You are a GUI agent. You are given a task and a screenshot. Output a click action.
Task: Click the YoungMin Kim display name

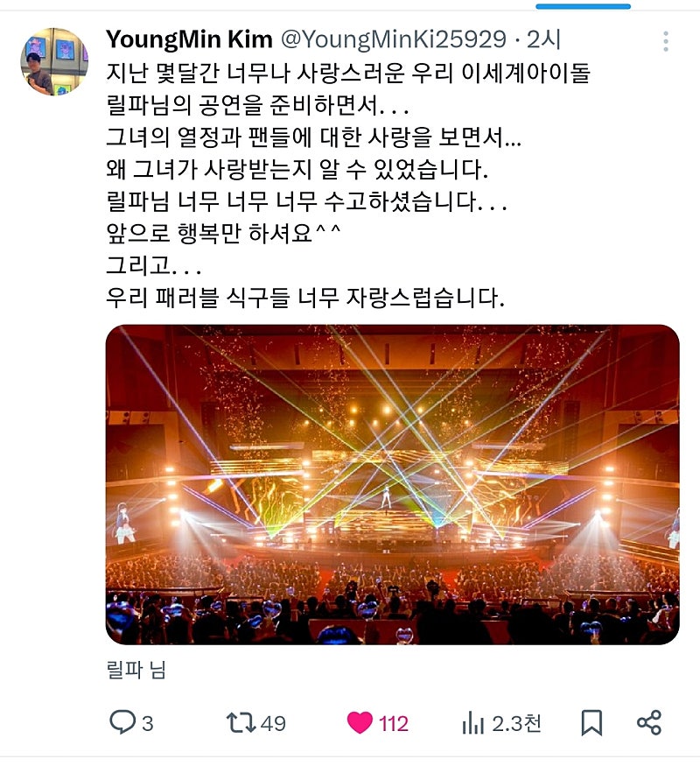pyautogui.click(x=189, y=39)
